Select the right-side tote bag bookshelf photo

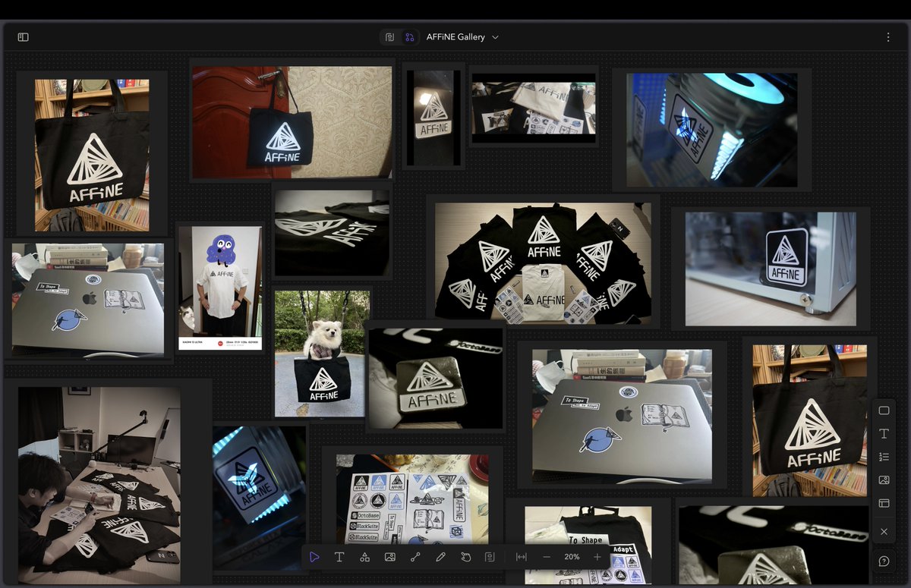[x=809, y=420]
